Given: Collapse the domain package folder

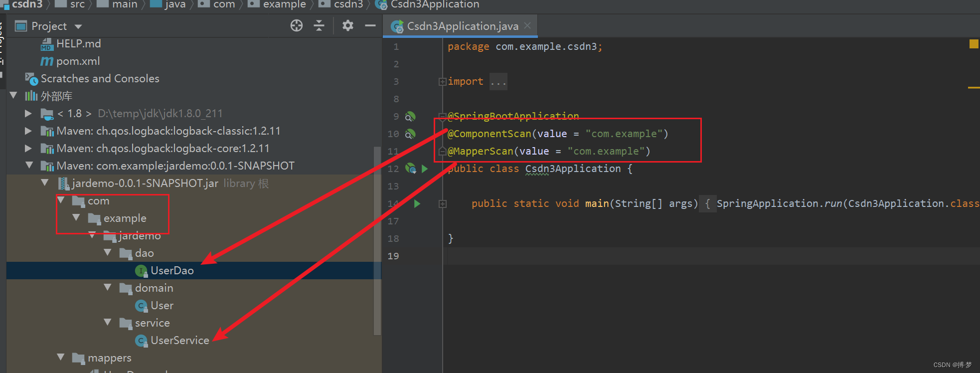Looking at the screenshot, I should pyautogui.click(x=108, y=287).
